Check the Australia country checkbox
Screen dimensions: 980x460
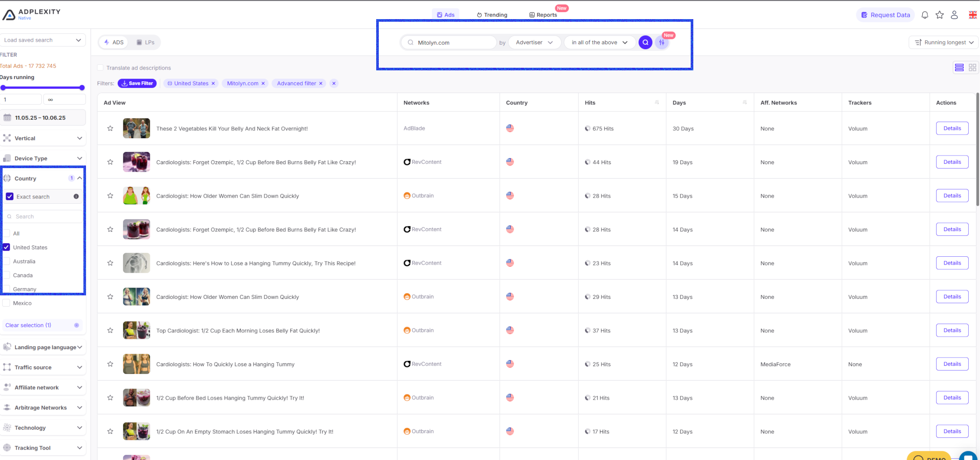7,261
